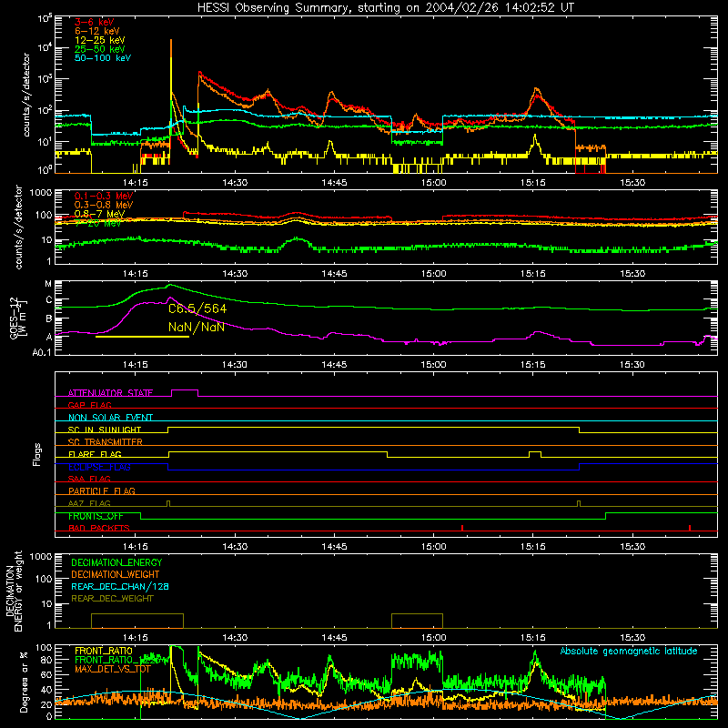Click the '15:00' tick label under the GOES panel
Image resolution: width=728 pixels, height=728 pixels.
click(434, 365)
